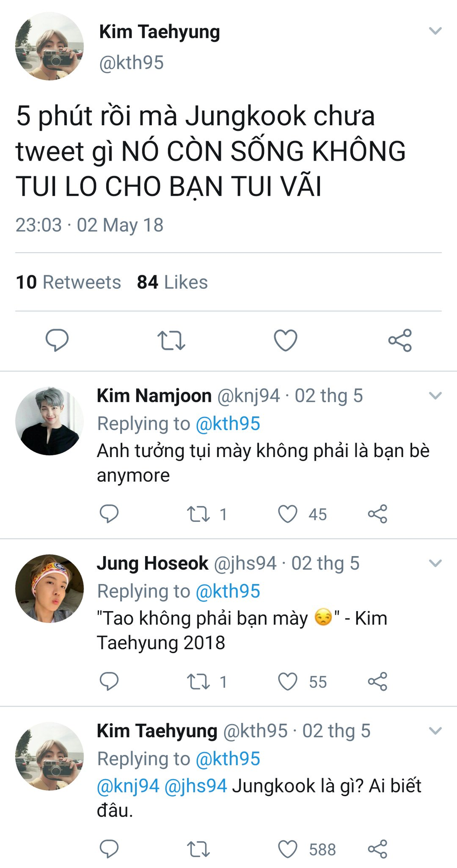Like the main tweet with heart icon
This screenshot has width=457, height=868.
click(x=286, y=340)
